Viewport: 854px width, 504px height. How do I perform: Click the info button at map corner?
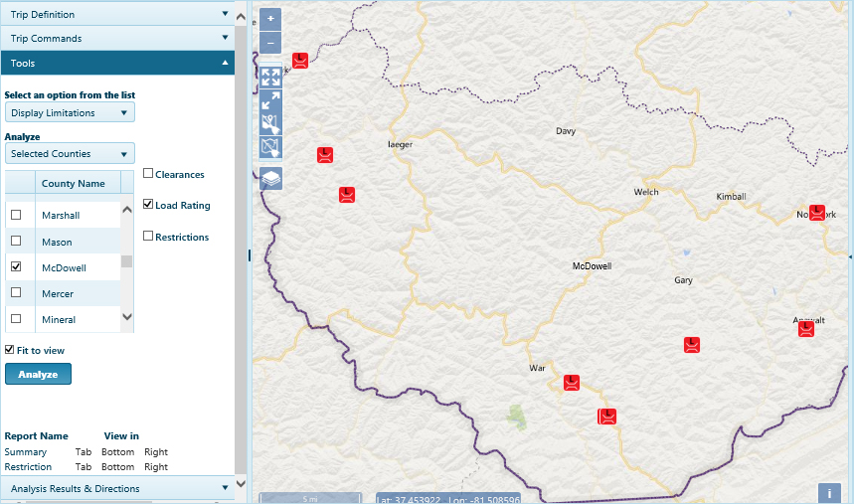(829, 493)
